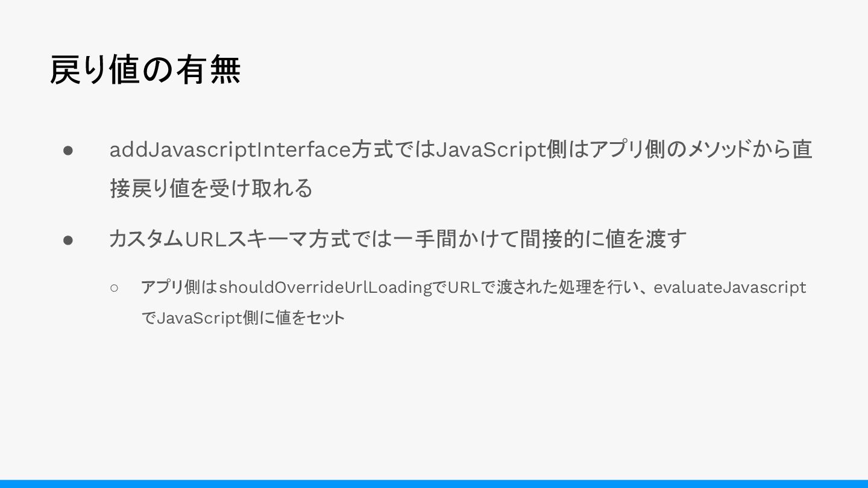Click the line 接戻り値を受け取れる
The image size is (868, 488).
point(211,189)
